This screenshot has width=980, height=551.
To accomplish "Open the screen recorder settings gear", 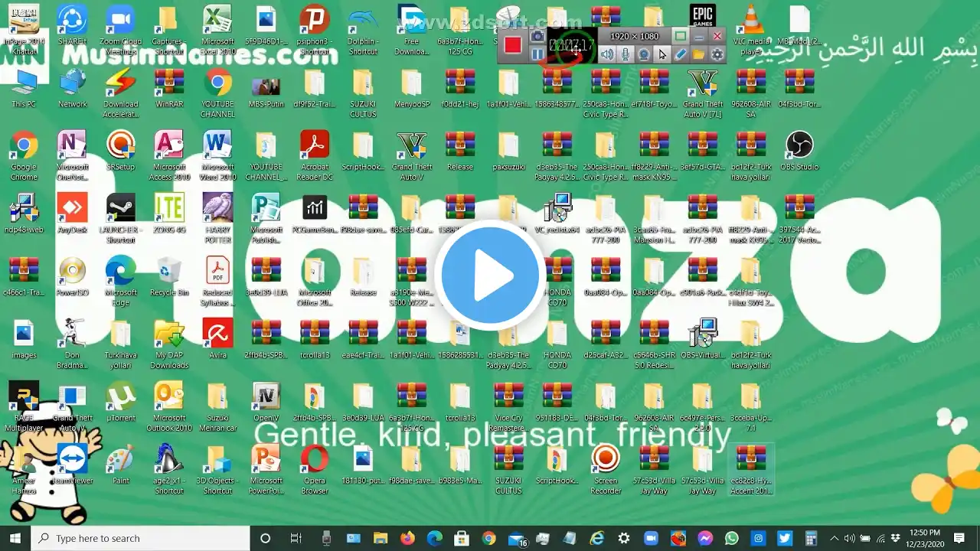I will [x=717, y=54].
